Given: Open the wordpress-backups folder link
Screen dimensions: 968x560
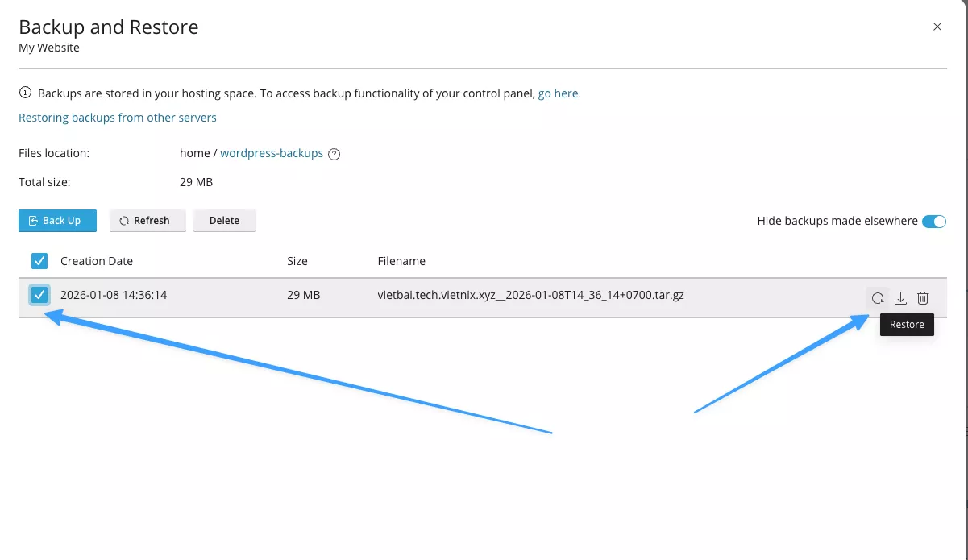Looking at the screenshot, I should point(272,153).
